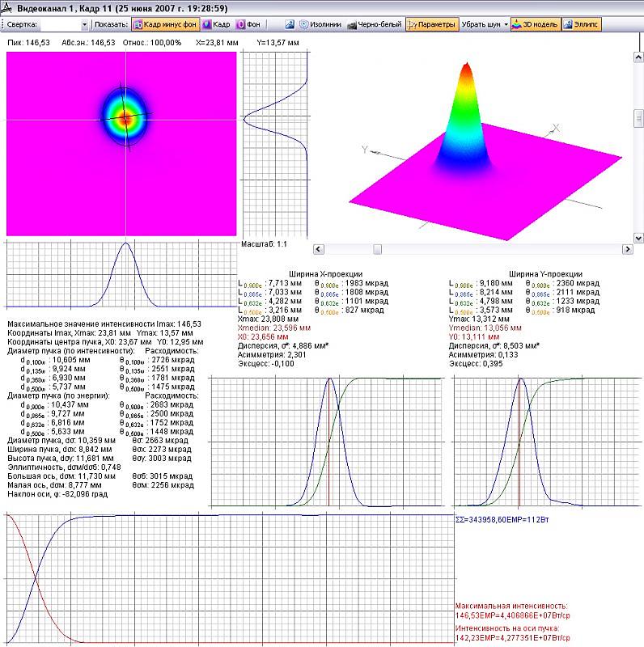This screenshot has width=644, height=647.
Task: Select 'Ширина пучка' value 8,842 мм
Action: point(95,450)
